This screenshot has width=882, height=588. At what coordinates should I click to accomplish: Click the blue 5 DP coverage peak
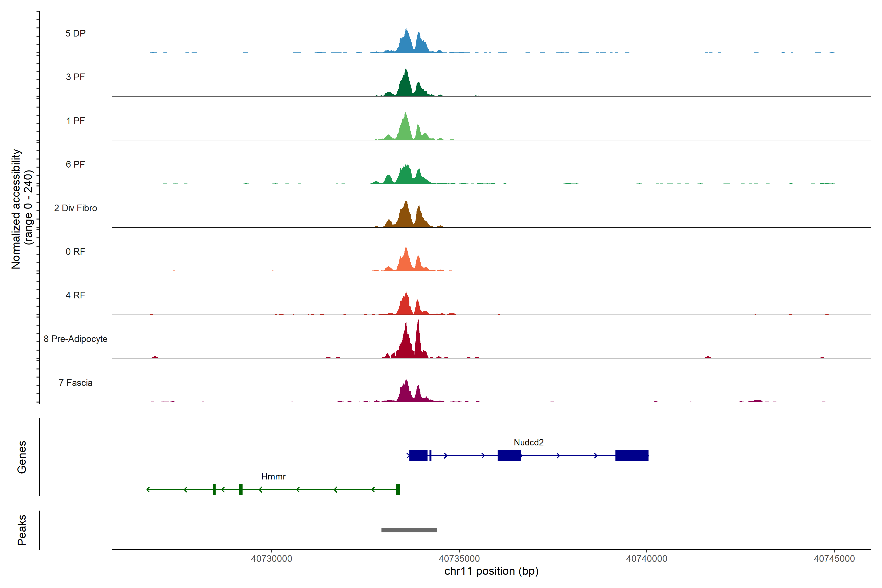point(406,43)
